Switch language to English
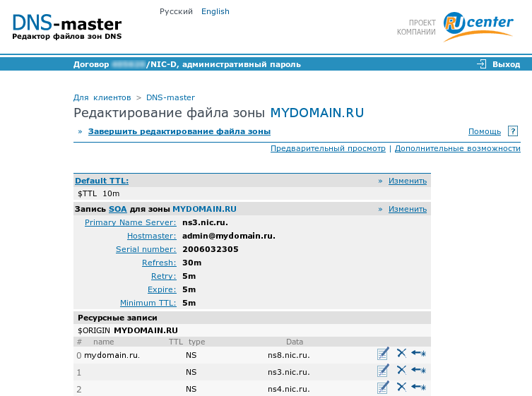 [215, 11]
